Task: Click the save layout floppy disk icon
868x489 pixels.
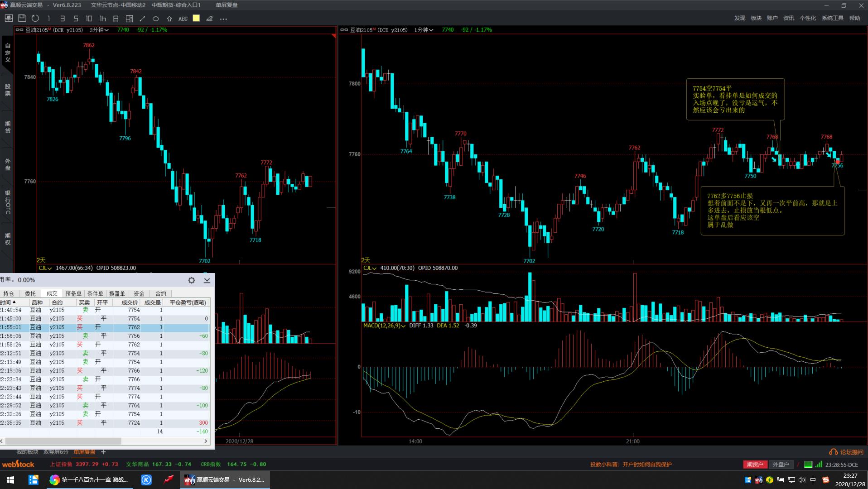Action: point(22,18)
